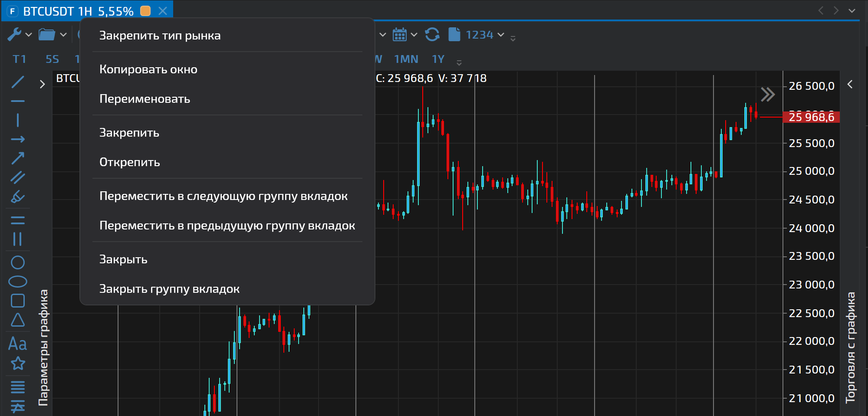Click the double-chevron scroll-to-latest button
The width and height of the screenshot is (868, 416).
[767, 94]
